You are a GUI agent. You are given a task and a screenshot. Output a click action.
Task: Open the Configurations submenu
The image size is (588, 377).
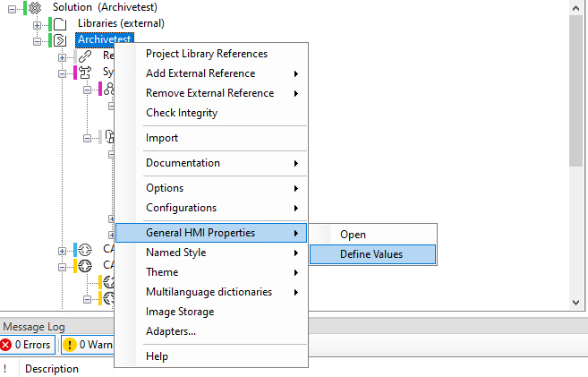[x=211, y=208]
